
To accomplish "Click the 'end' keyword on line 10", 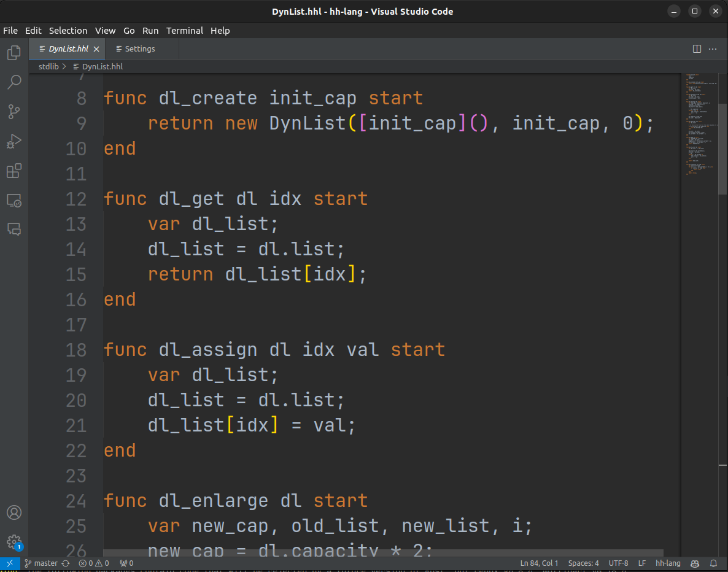I will tap(120, 149).
